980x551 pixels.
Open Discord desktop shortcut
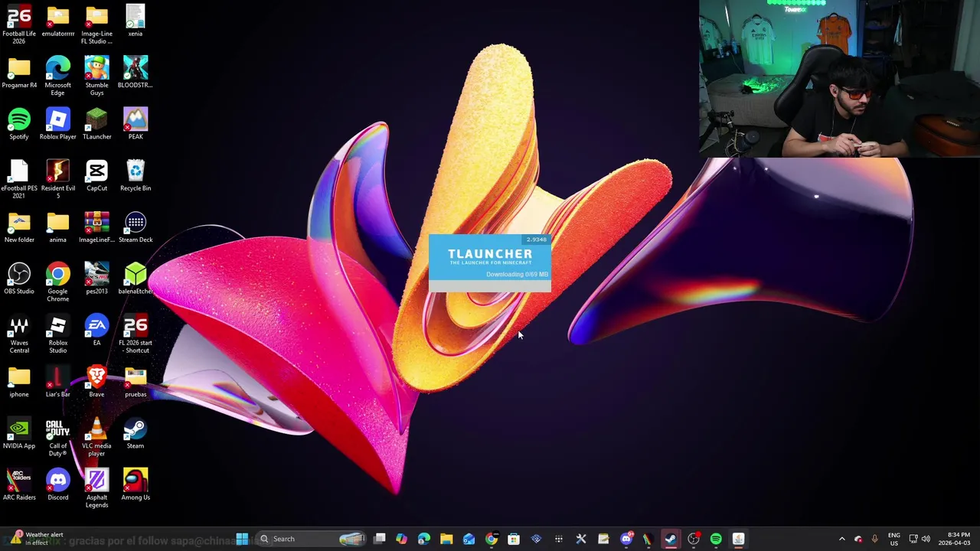point(58,484)
